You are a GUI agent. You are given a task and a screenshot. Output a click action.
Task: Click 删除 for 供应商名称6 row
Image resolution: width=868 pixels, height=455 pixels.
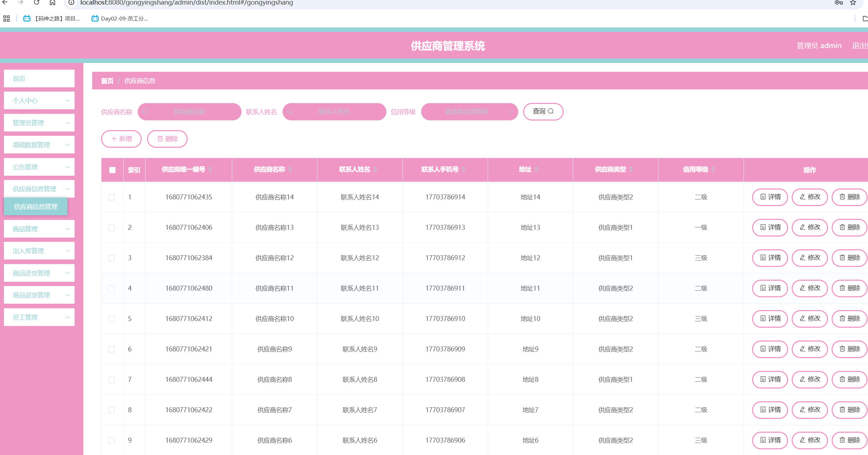tap(849, 440)
